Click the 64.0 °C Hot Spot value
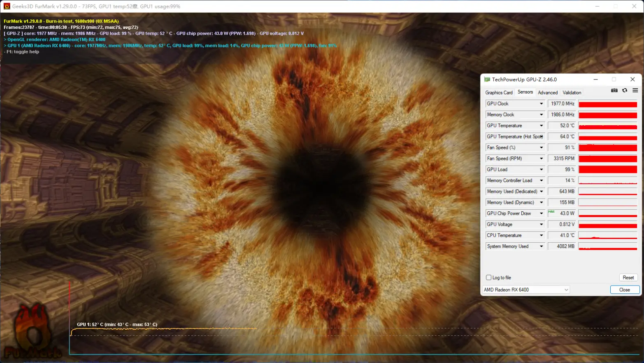 (562, 137)
